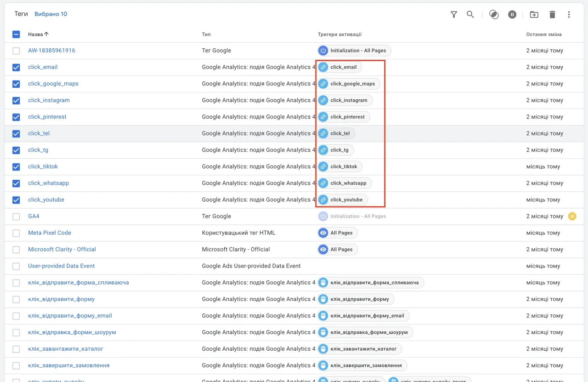Click the Теги heading text
The height and width of the screenshot is (382, 588).
21,14
